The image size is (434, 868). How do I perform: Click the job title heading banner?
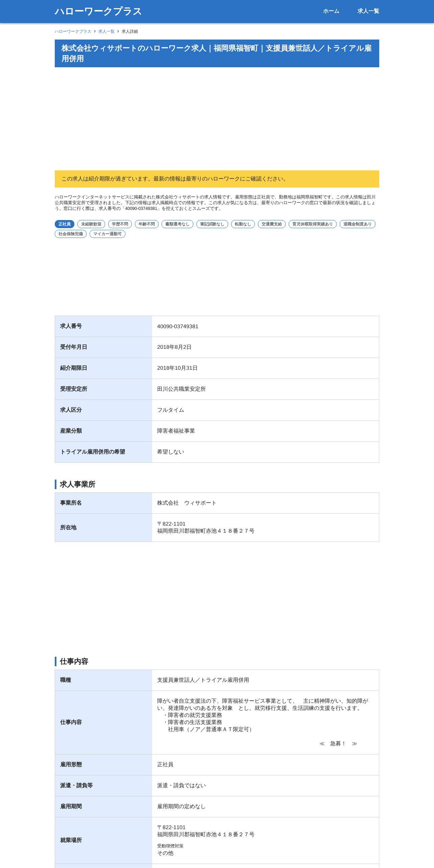tap(217, 53)
